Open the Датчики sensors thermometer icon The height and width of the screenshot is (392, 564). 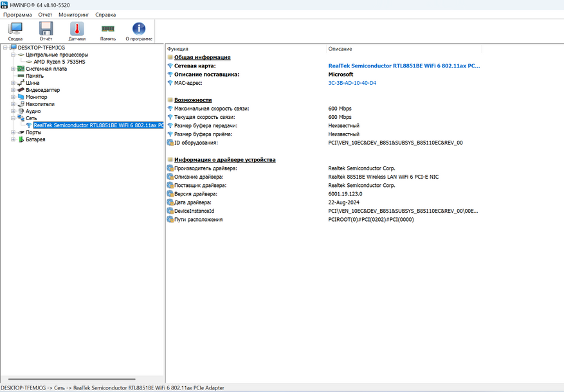pyautogui.click(x=77, y=28)
